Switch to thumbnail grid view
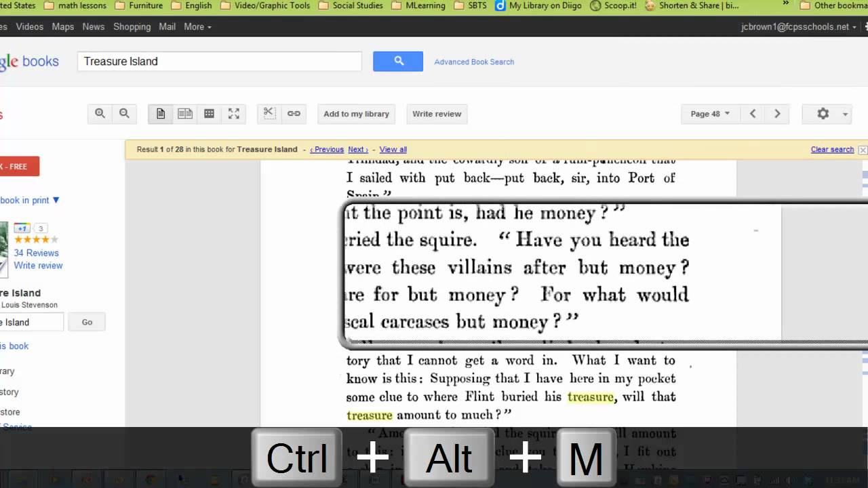The image size is (868, 488). 210,114
